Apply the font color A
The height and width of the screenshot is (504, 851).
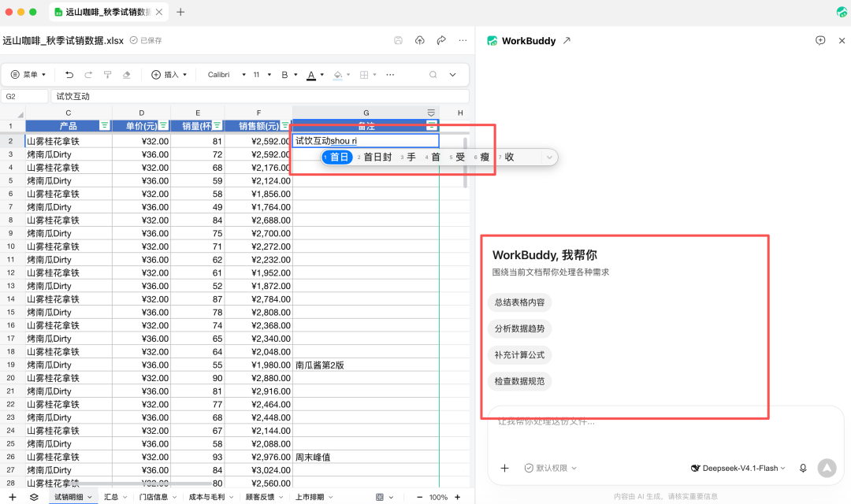pos(311,75)
